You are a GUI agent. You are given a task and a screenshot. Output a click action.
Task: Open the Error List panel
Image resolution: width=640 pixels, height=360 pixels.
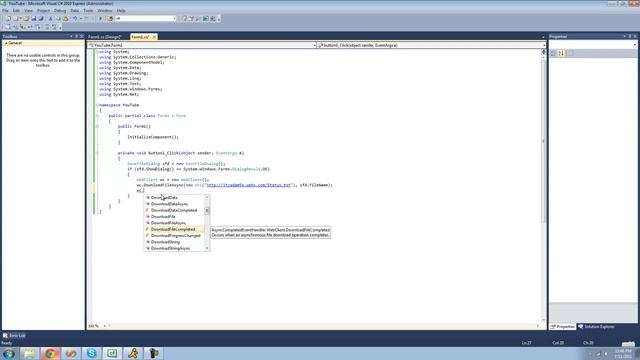point(14,336)
